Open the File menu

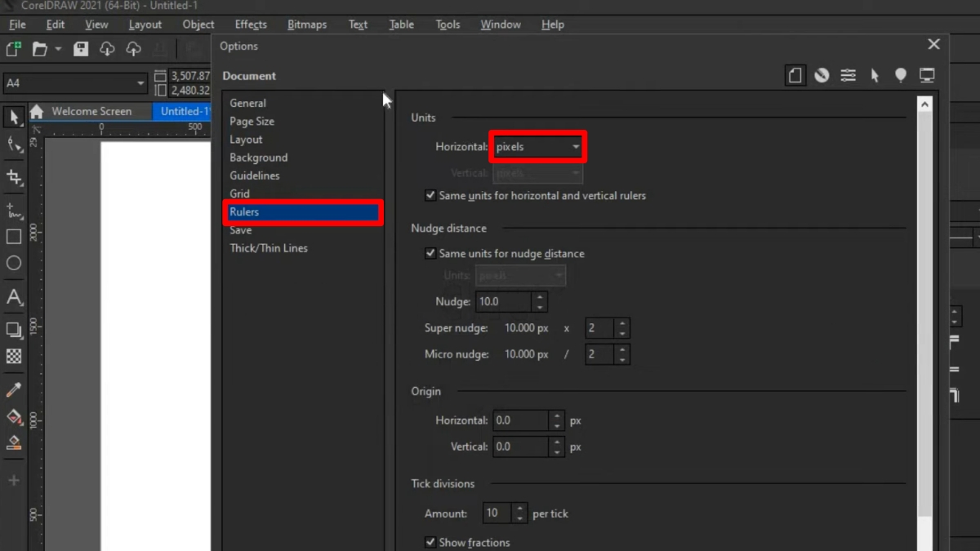point(17,24)
